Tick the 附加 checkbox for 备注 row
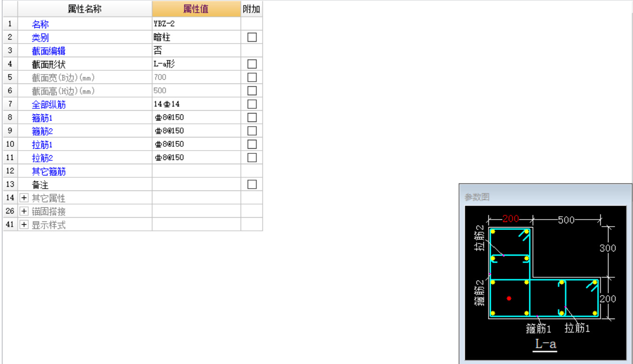 pyautogui.click(x=252, y=184)
